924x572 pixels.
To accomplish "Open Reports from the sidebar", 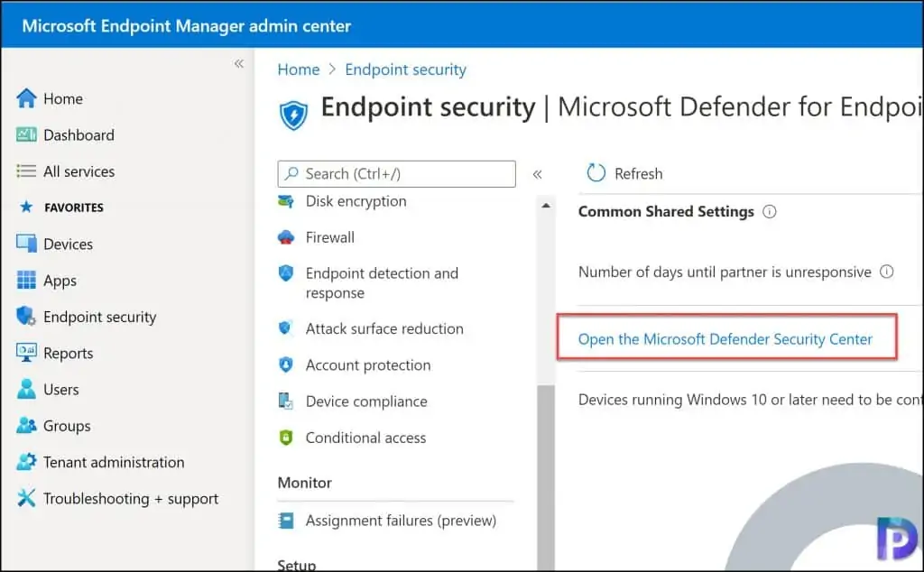I will (x=69, y=354).
